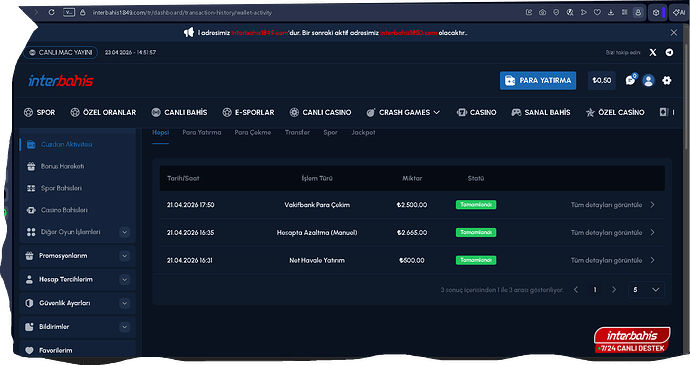This screenshot has height=365, width=690.
Task: Click the megaphone announcement icon
Action: click(x=189, y=33)
